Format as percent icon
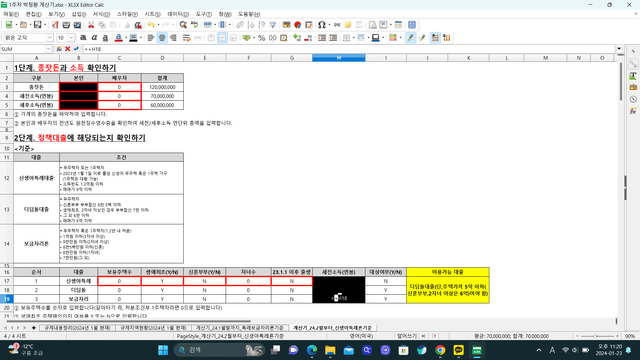The image size is (640, 360). click(261, 38)
